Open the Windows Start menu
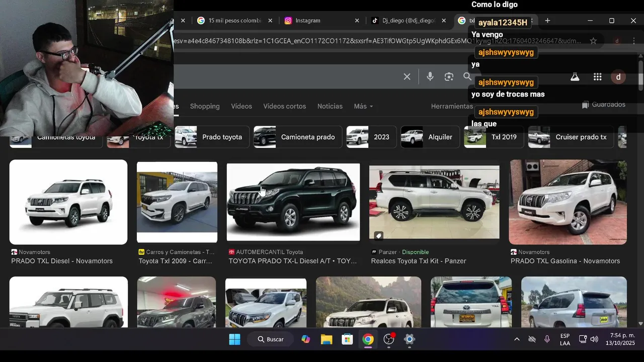This screenshot has width=644, height=362. tap(234, 339)
